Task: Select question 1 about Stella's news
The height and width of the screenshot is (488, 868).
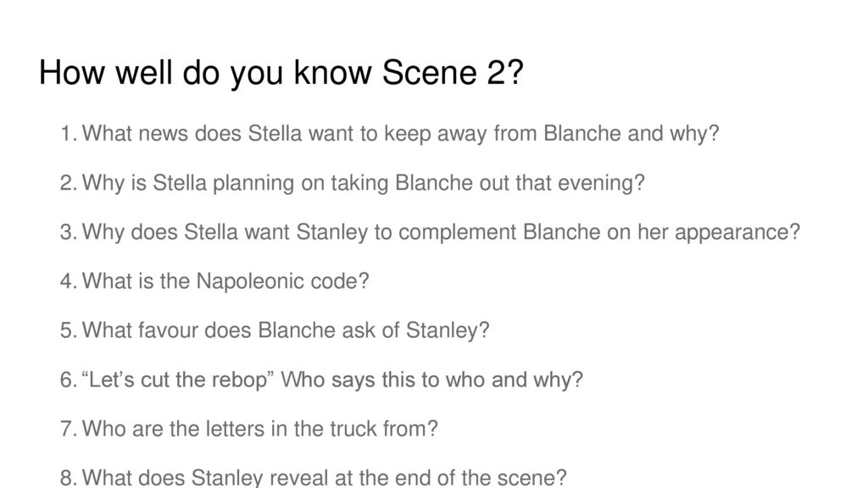Action: point(390,133)
